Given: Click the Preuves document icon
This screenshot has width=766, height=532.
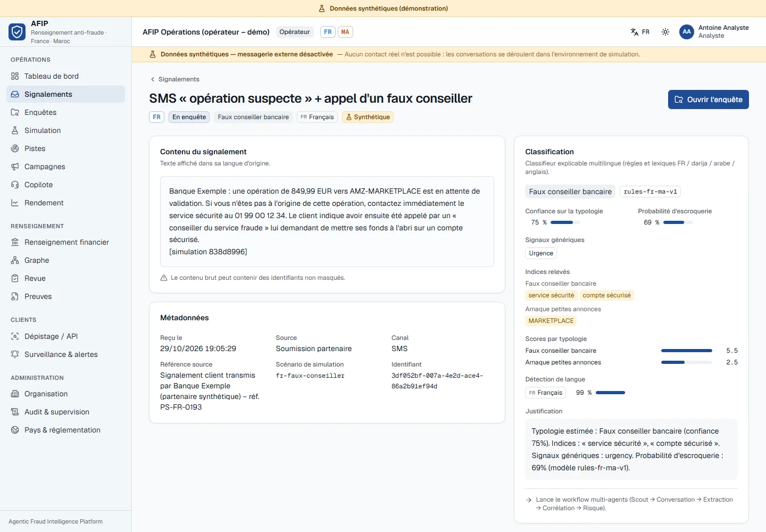Looking at the screenshot, I should [15, 296].
